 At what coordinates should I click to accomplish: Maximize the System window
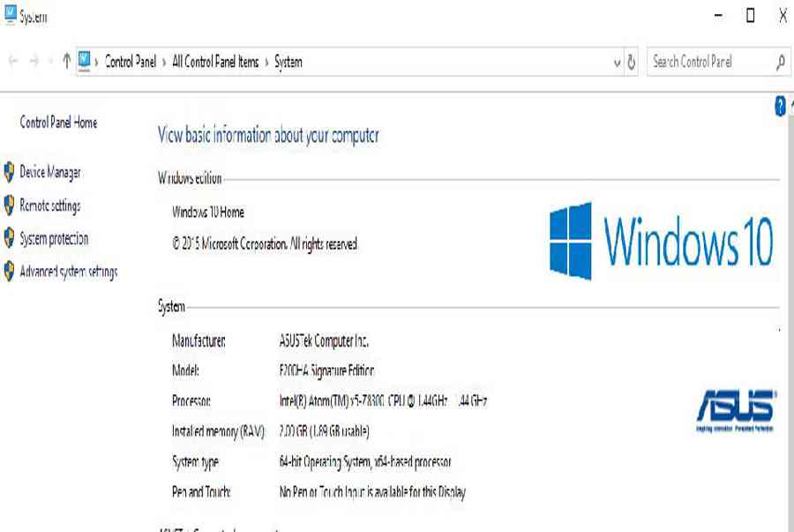[x=751, y=16]
